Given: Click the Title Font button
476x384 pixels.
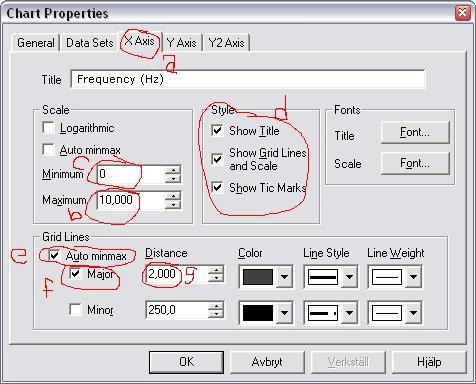Looking at the screenshot, I should tap(415, 132).
